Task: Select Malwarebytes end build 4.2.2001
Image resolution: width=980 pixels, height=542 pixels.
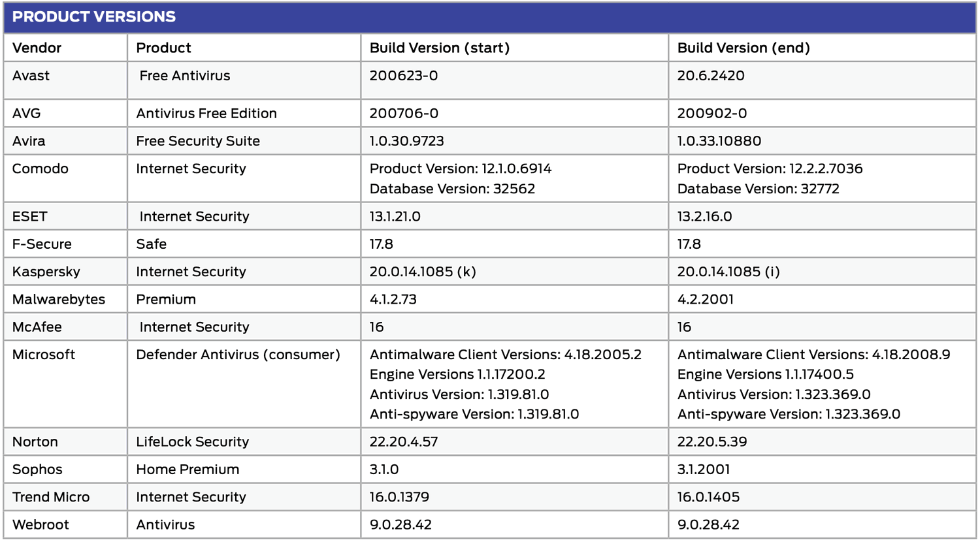Action: [705, 299]
